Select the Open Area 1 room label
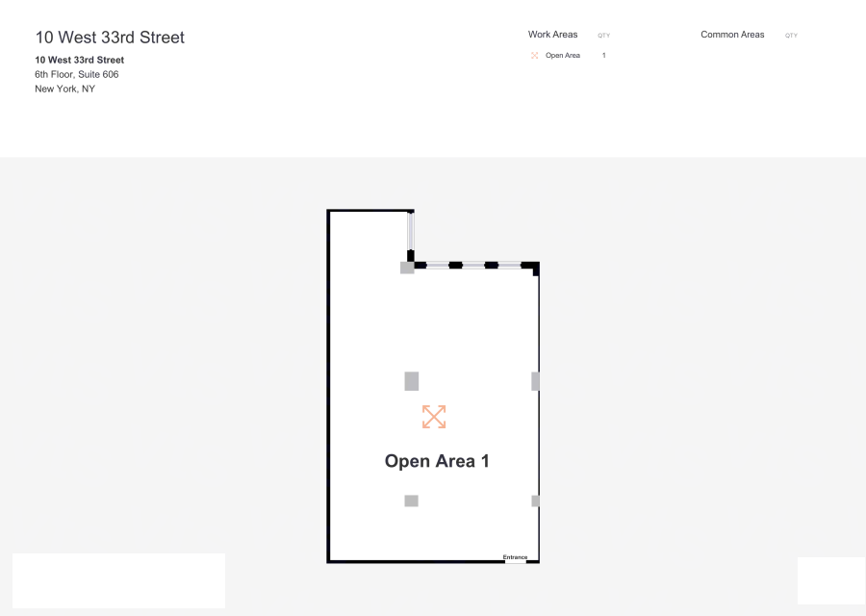This screenshot has height=616, width=866. click(437, 461)
